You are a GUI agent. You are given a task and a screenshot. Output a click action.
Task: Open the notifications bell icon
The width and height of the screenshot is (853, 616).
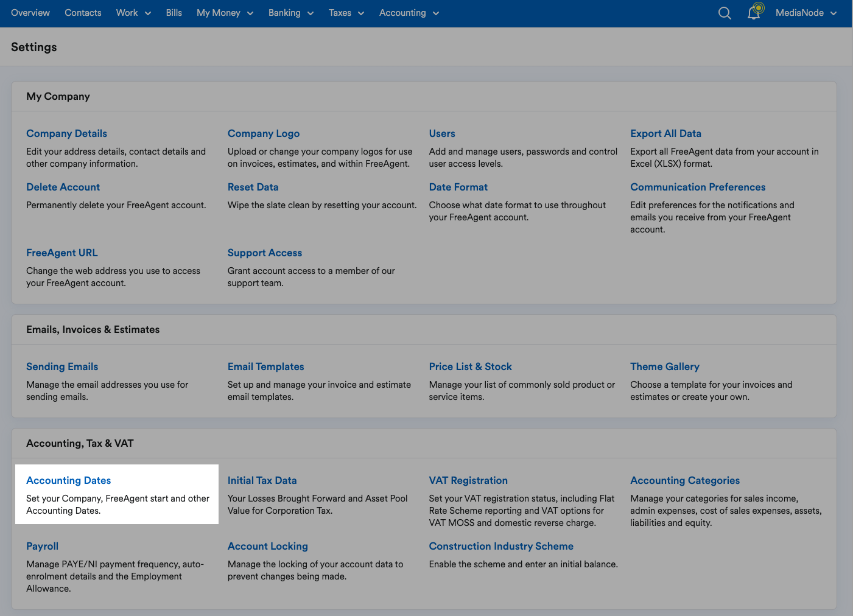754,13
